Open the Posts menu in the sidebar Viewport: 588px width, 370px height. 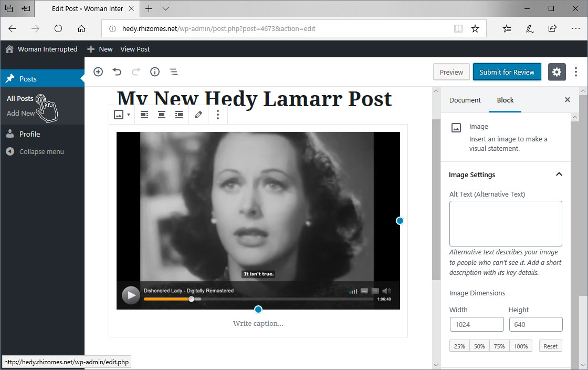tap(43, 79)
